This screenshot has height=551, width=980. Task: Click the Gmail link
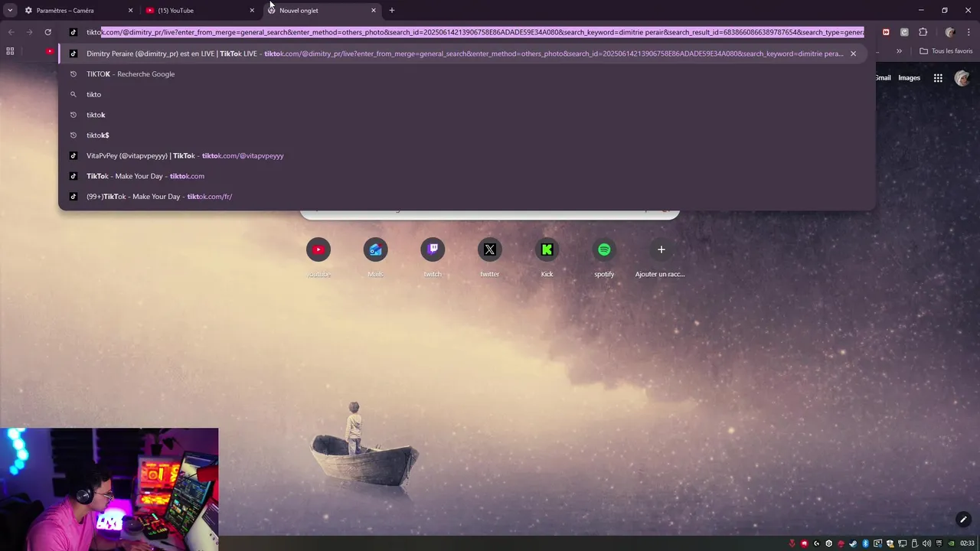(883, 77)
